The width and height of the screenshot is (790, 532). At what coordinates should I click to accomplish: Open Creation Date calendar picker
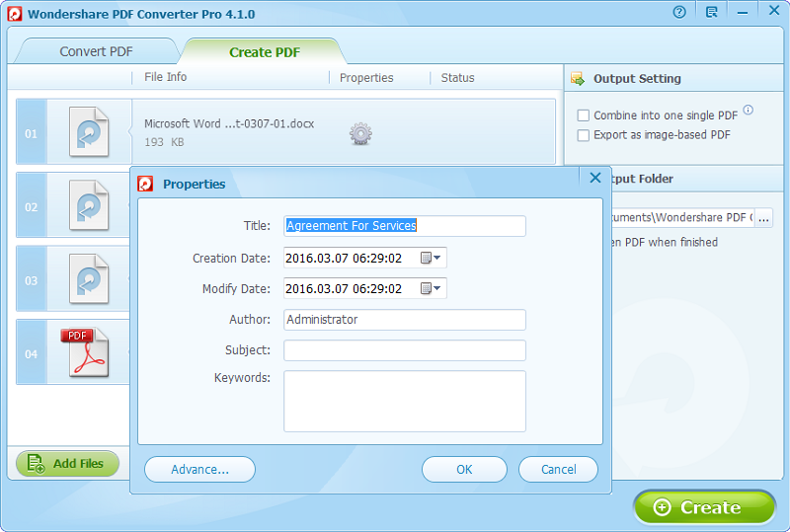[431, 258]
